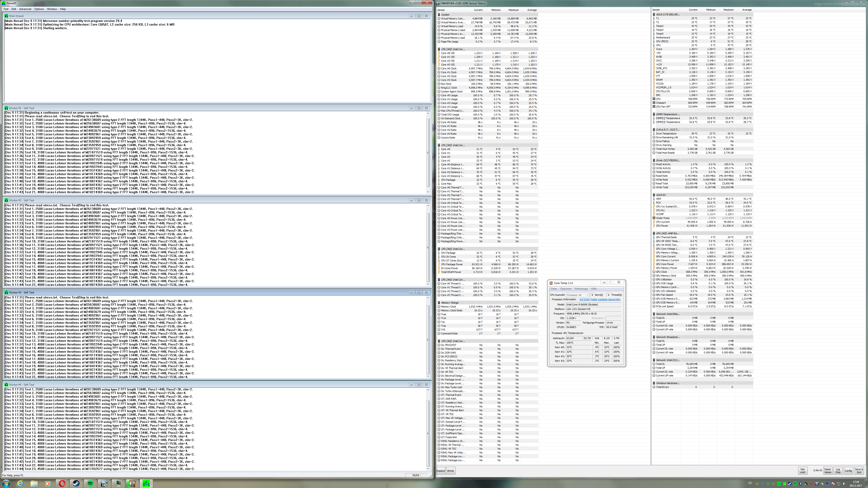Click the Bluetooth system tray icon
868x488 pixels.
tap(801, 484)
